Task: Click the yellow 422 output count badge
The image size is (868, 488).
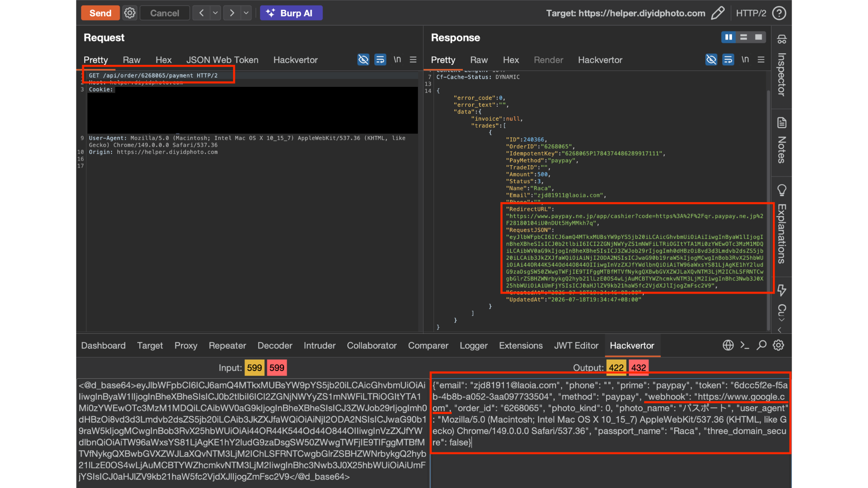Action: click(x=616, y=368)
